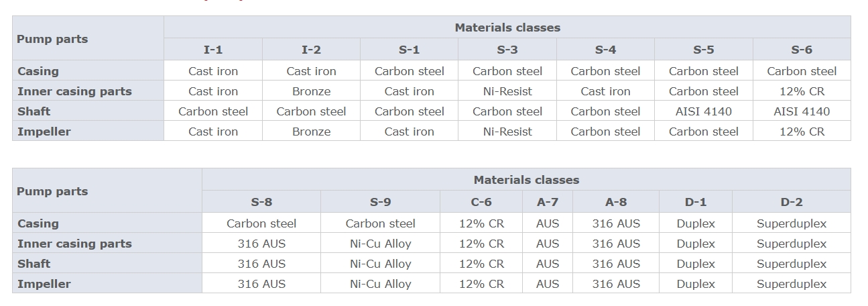The image size is (868, 306).
Task: Click the A-7 materials class header
Action: click(x=548, y=202)
